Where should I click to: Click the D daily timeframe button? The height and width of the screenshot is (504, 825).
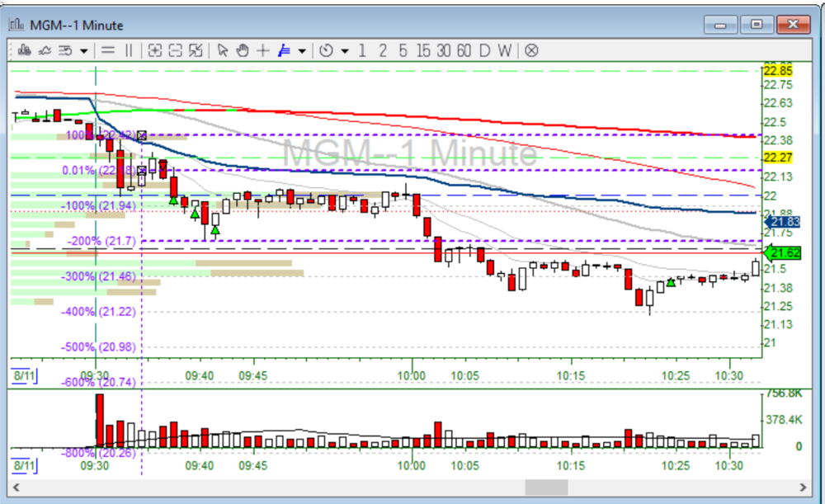click(x=484, y=50)
